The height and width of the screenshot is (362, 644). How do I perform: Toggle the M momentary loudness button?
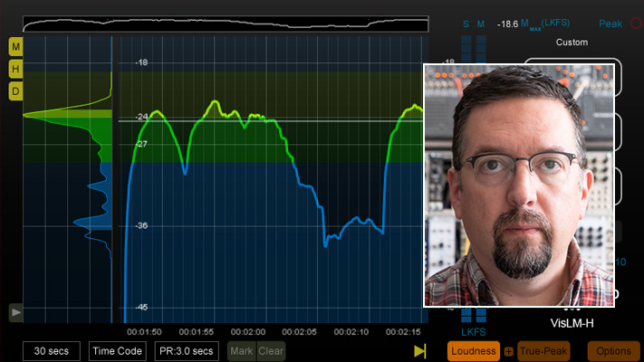[x=16, y=46]
